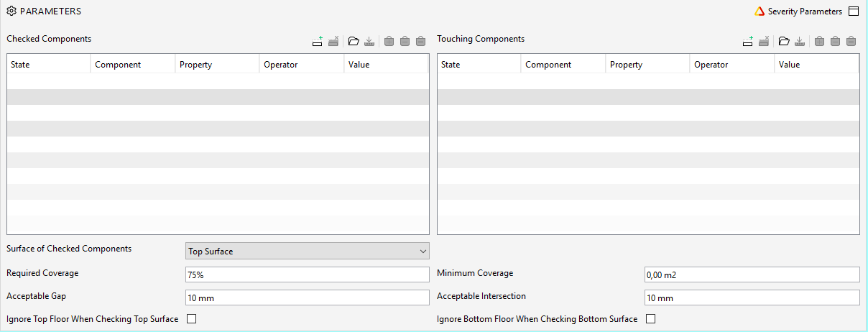Click the Minimum Coverage label
The image size is (868, 332).
[x=475, y=273]
